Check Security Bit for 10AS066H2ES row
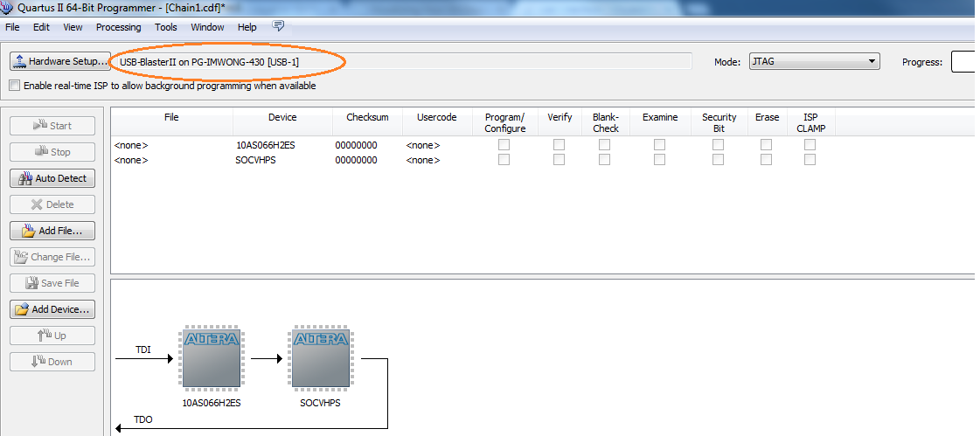 718,144
